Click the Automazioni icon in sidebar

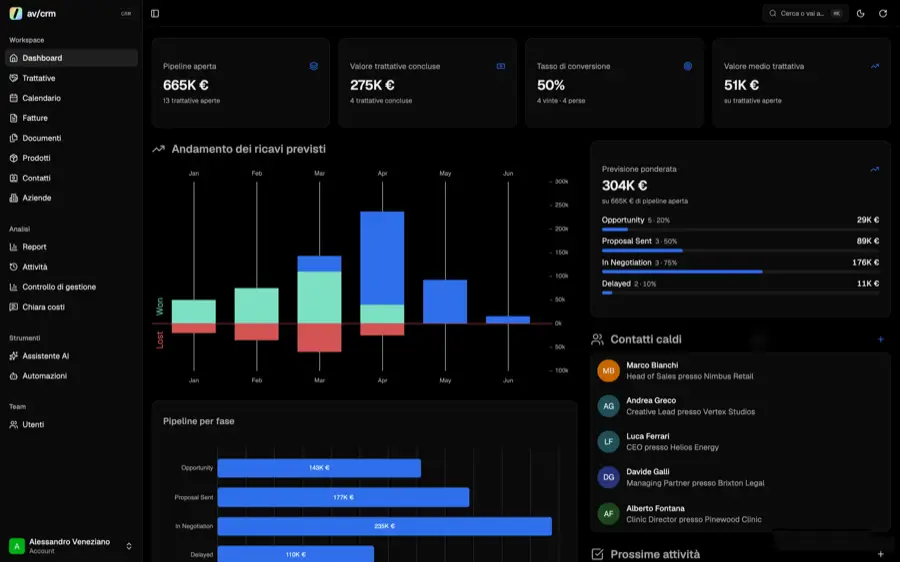tap(14, 376)
